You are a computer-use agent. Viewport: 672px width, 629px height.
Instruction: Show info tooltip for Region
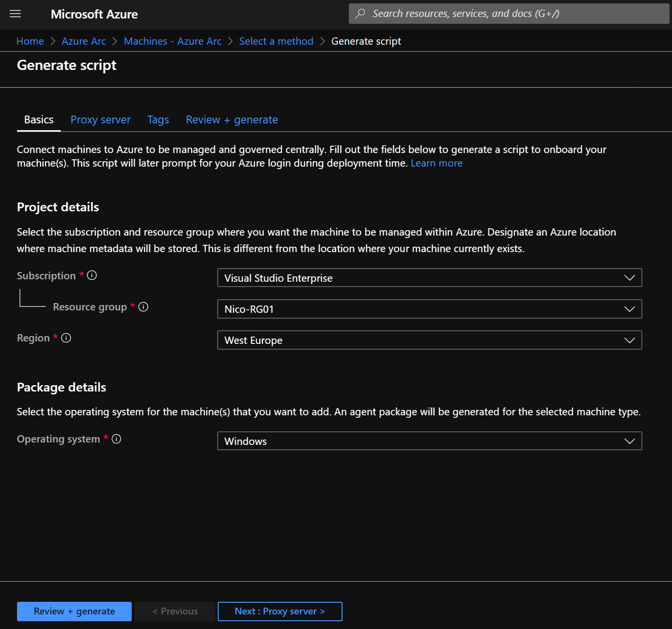click(x=66, y=338)
